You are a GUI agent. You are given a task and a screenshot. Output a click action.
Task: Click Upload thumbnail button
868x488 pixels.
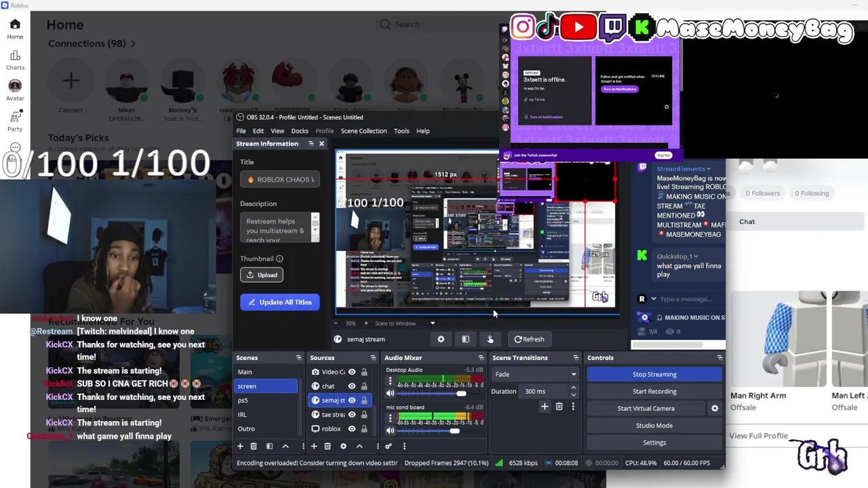click(262, 274)
